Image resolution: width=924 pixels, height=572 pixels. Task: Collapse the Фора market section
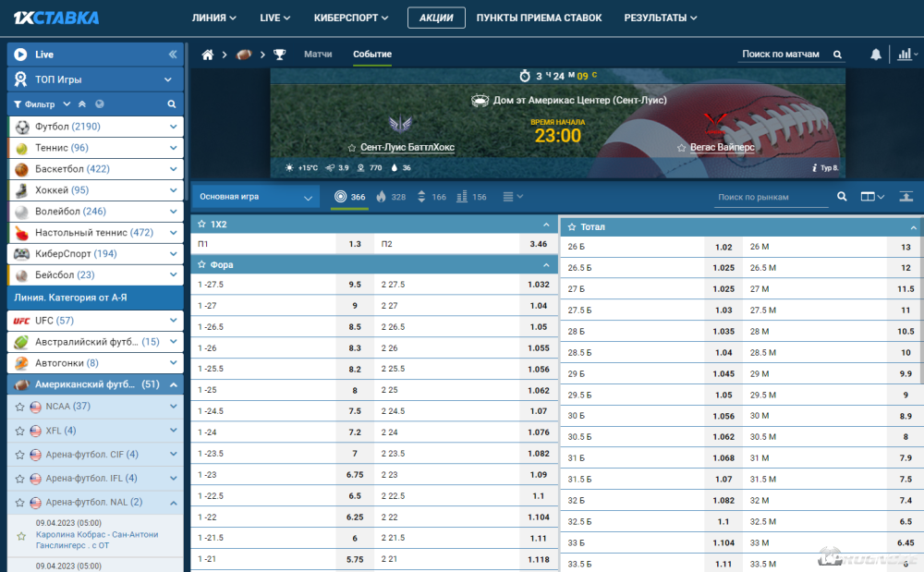coord(546,264)
